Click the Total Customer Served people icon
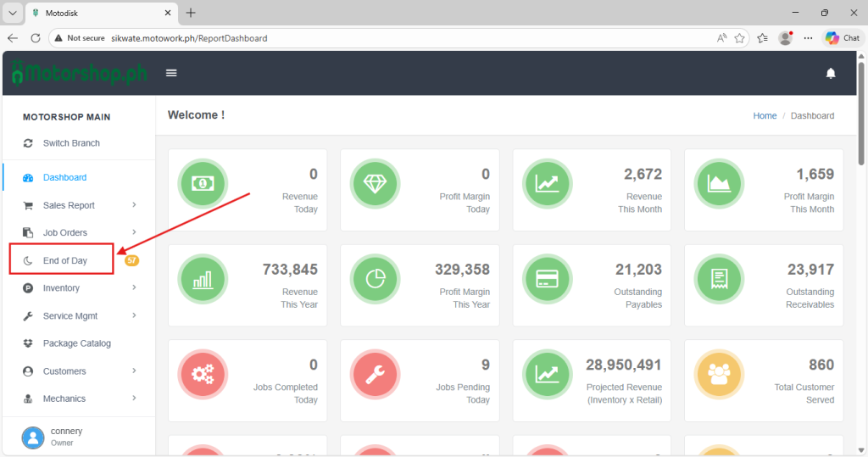Screen dimensions: 868x457 coord(719,374)
